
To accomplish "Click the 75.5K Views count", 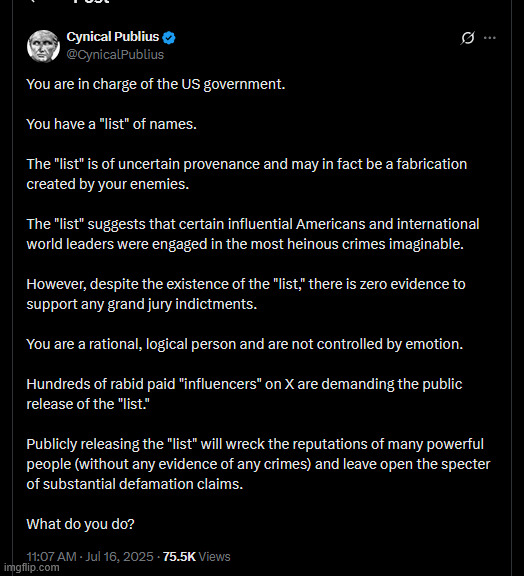I will pos(197,557).
